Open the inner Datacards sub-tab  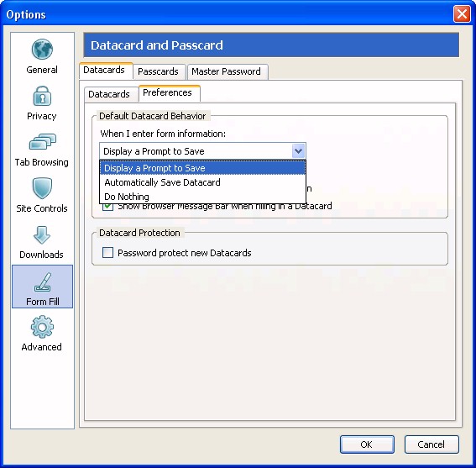109,94
